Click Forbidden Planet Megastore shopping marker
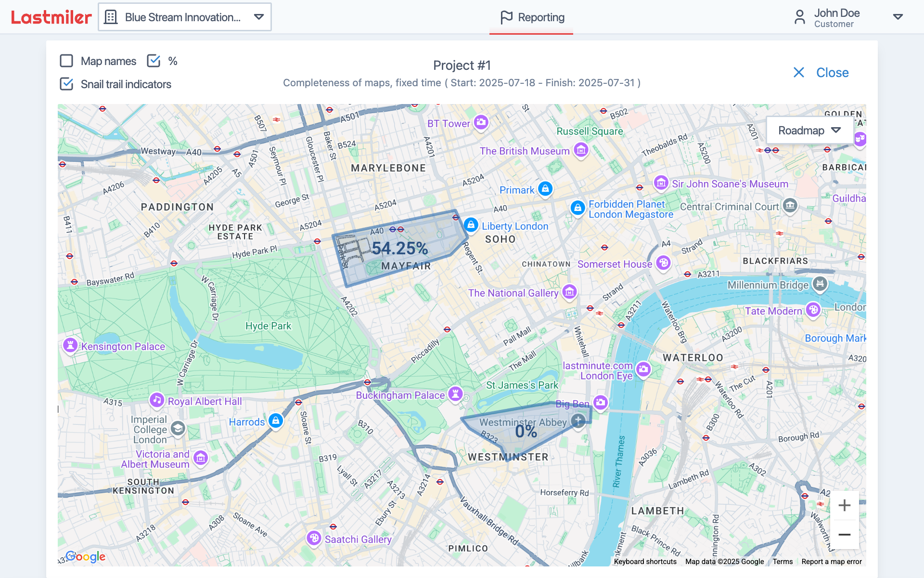924x578 pixels. [x=577, y=208]
